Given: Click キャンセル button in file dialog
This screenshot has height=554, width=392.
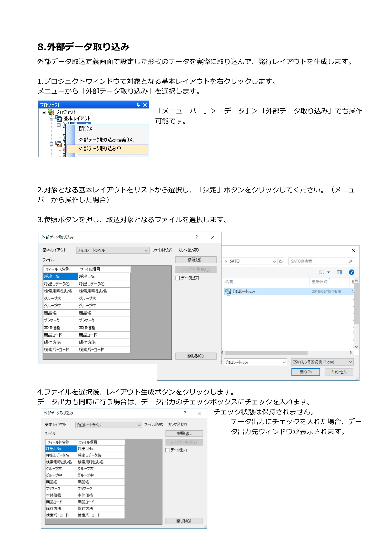Looking at the screenshot, I should [339, 372].
